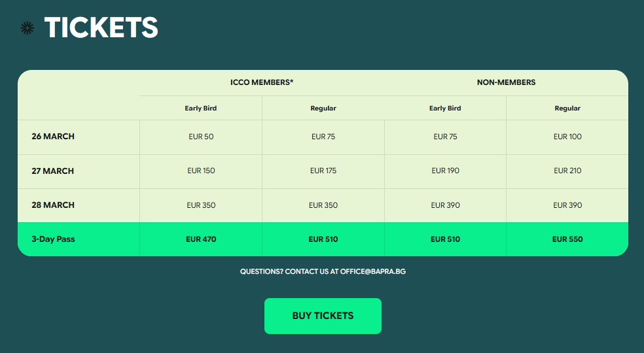Select the ICCO Members* column header

pos(262,82)
